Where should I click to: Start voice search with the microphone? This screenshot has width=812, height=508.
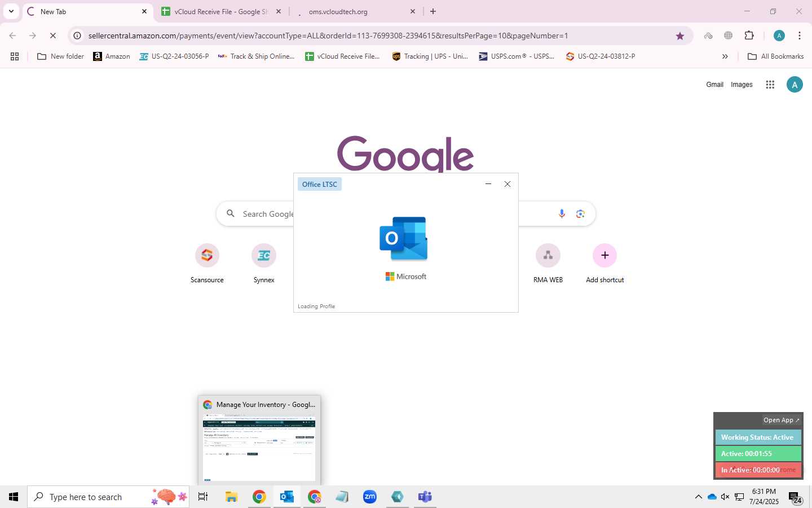[x=562, y=214]
